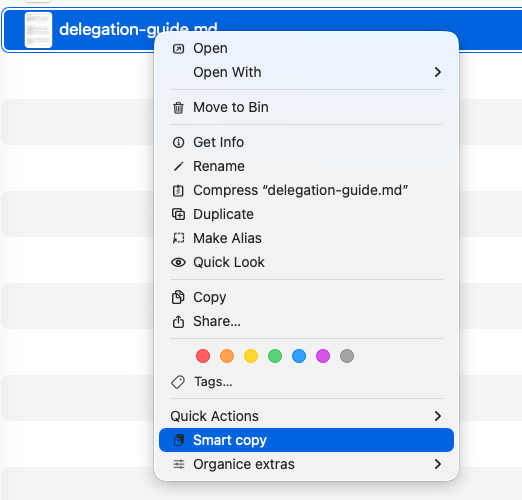The image size is (522, 500).
Task: Apply the red tag color
Action: click(x=203, y=356)
